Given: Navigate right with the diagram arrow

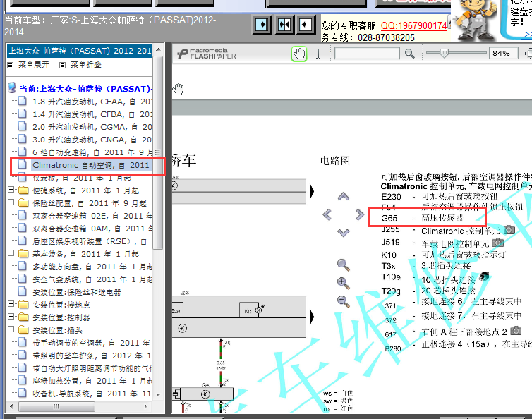Looking at the screenshot, I should [x=360, y=214].
